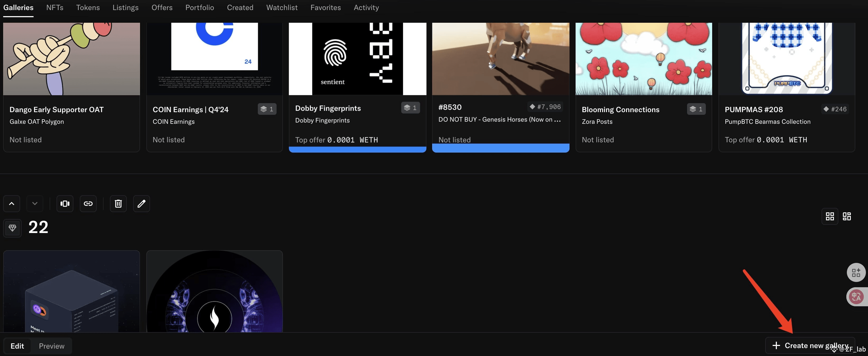Open the dark cube NFT thumbnail
The width and height of the screenshot is (868, 356).
pyautogui.click(x=71, y=291)
